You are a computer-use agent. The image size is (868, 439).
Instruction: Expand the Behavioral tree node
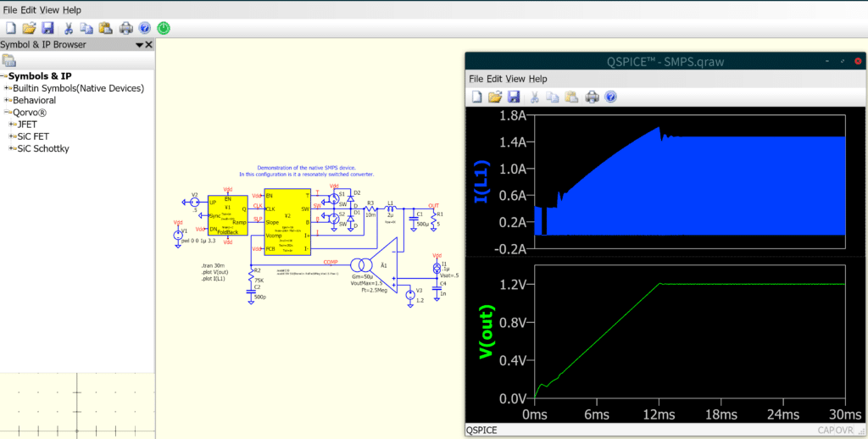point(7,100)
